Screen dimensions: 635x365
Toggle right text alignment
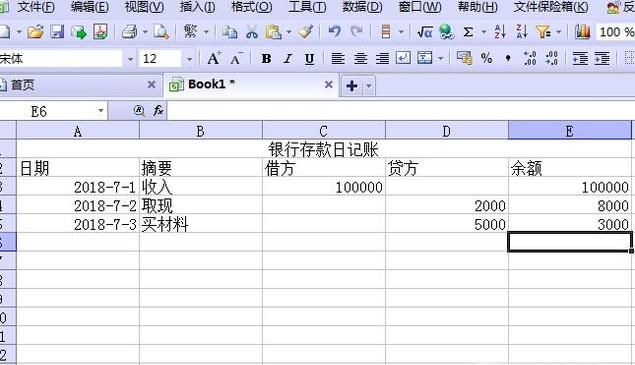point(382,59)
